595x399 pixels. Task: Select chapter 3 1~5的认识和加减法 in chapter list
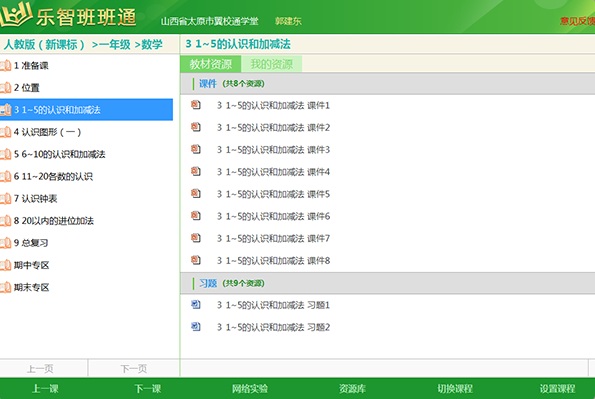pyautogui.click(x=87, y=110)
